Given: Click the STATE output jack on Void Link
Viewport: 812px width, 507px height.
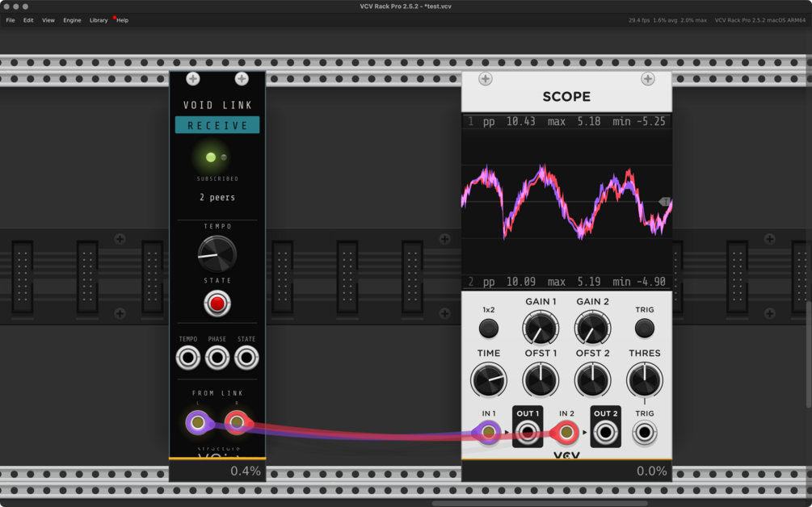Looking at the screenshot, I should pyautogui.click(x=246, y=358).
